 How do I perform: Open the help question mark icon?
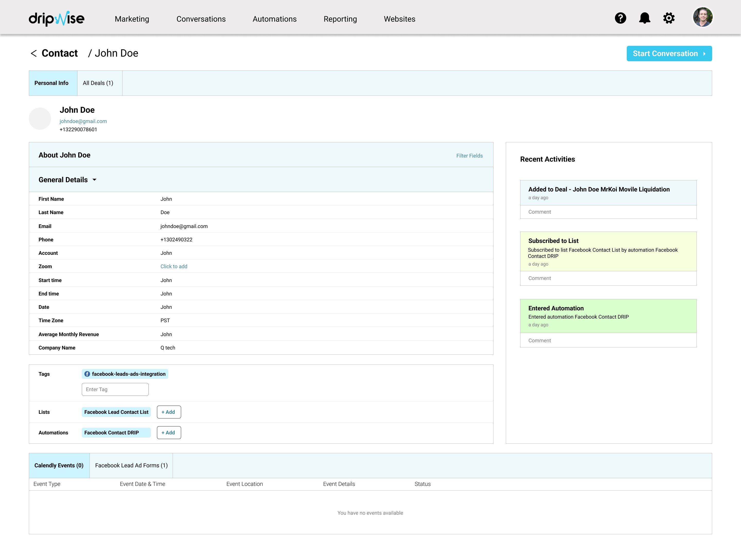[x=620, y=18]
